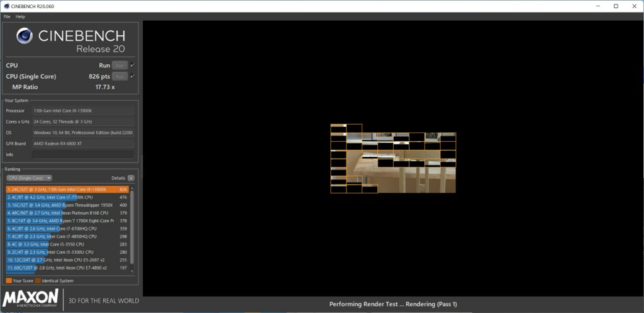Click the Cinebench logo sphere icon
This screenshot has width=644, height=313.
(25, 36)
